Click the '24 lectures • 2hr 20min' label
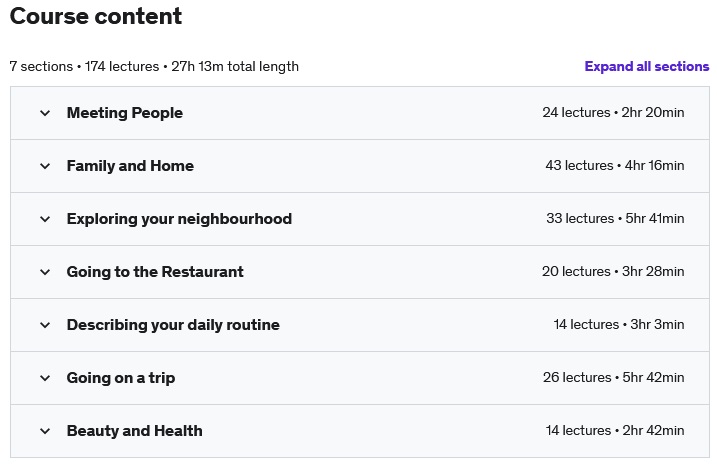The width and height of the screenshot is (717, 464). pyautogui.click(x=613, y=113)
